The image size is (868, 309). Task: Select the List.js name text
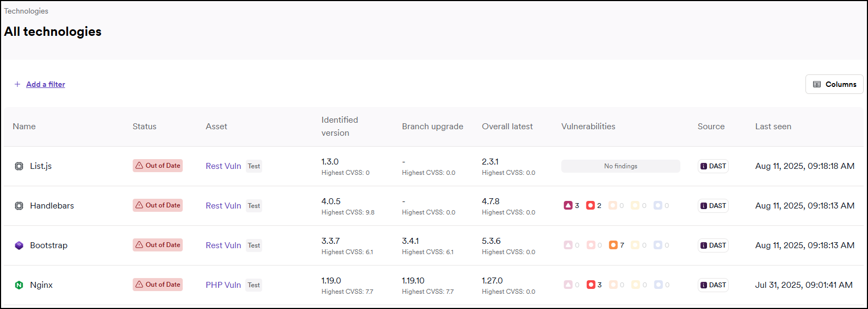pos(41,166)
